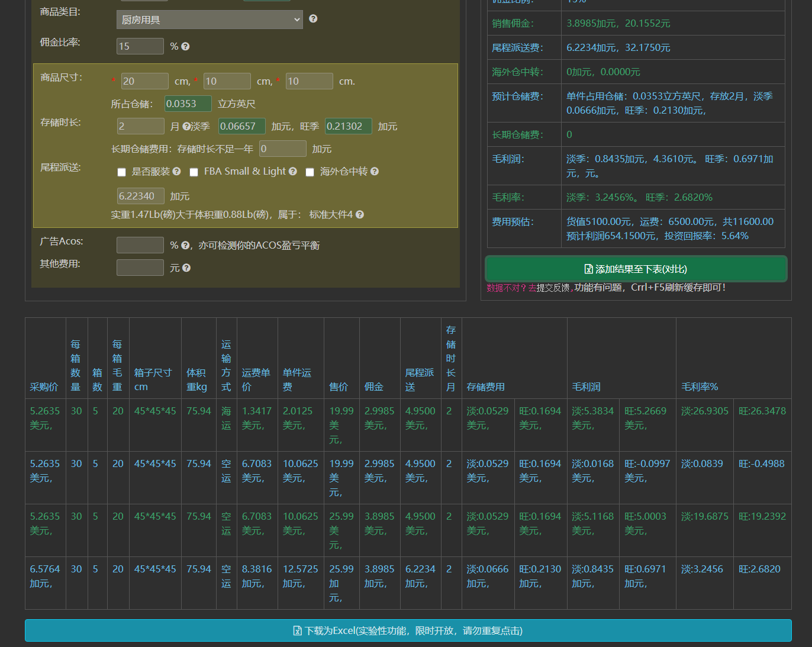The height and width of the screenshot is (647, 812).
Task: Focus the 广告Acos input box
Action: coord(140,245)
